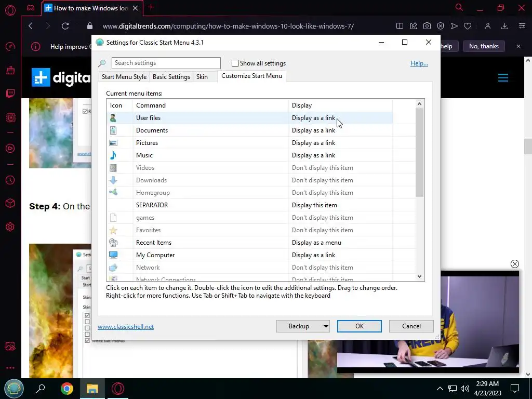Add page to bookmarks heart icon
The image size is (532, 399).
pos(468,26)
